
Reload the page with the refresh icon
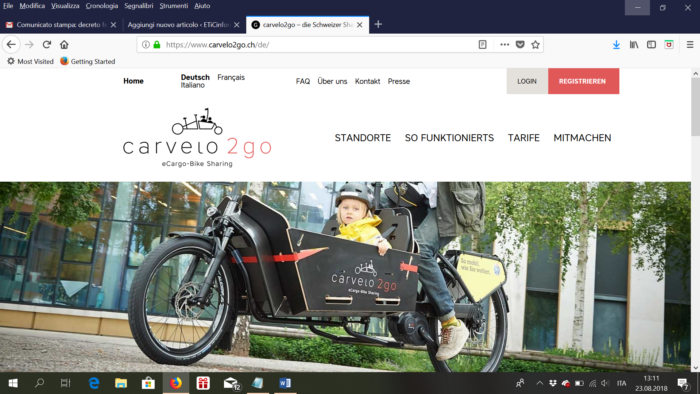coord(46,45)
